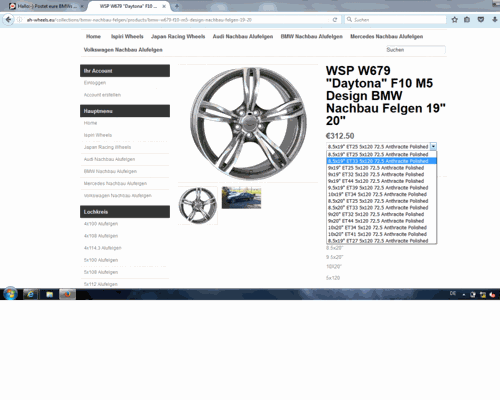Open 4x100 Alufelgen under Lochkreis
The image size is (500, 400).
[x=101, y=224]
